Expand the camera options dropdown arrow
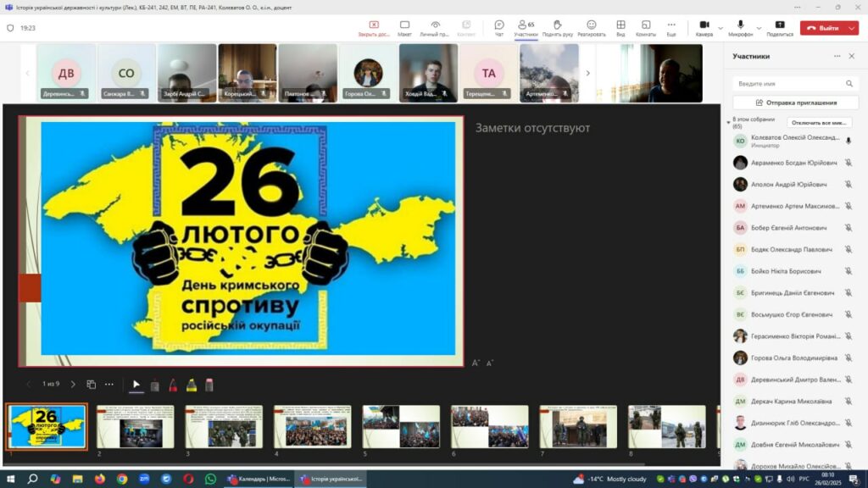868x488 pixels. click(721, 28)
